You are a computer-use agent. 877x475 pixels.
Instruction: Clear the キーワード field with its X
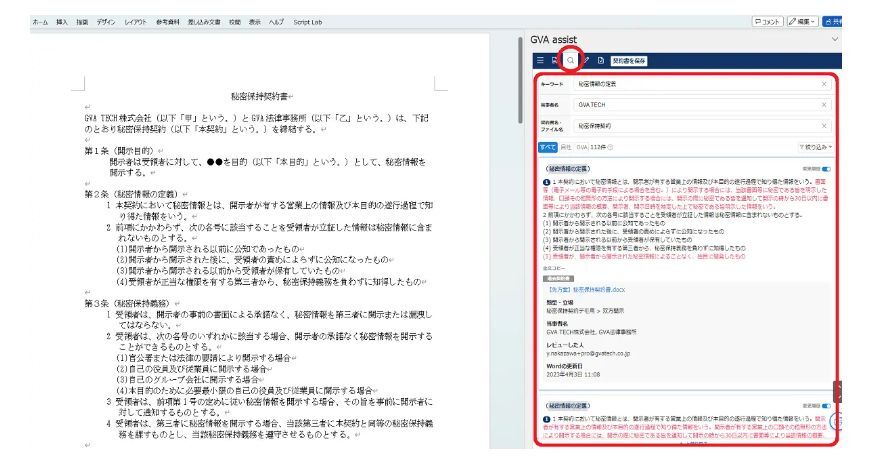pos(824,84)
